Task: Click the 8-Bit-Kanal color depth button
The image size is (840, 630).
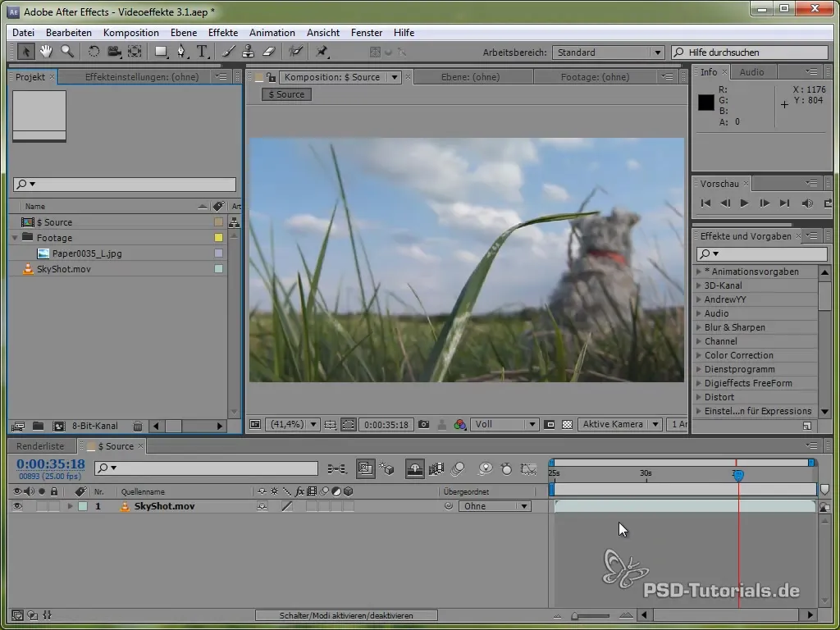Action: pyautogui.click(x=95, y=427)
